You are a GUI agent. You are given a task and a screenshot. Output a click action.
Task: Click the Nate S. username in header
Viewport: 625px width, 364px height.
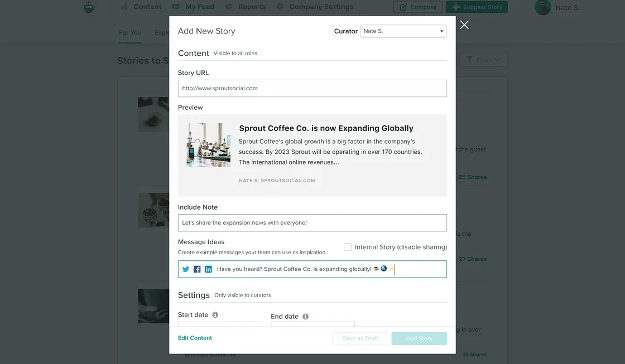(x=568, y=8)
